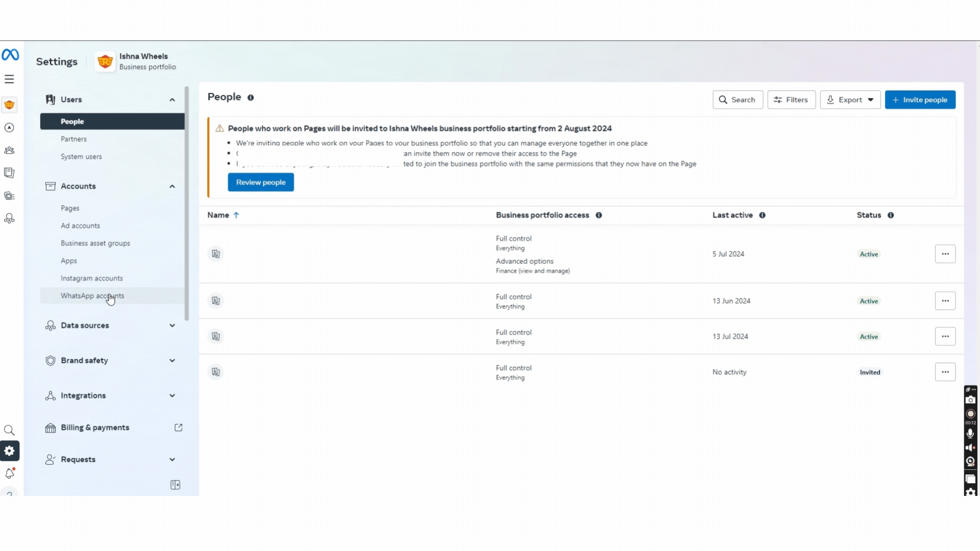
Task: Collapse the Users section chevron
Action: tap(172, 100)
